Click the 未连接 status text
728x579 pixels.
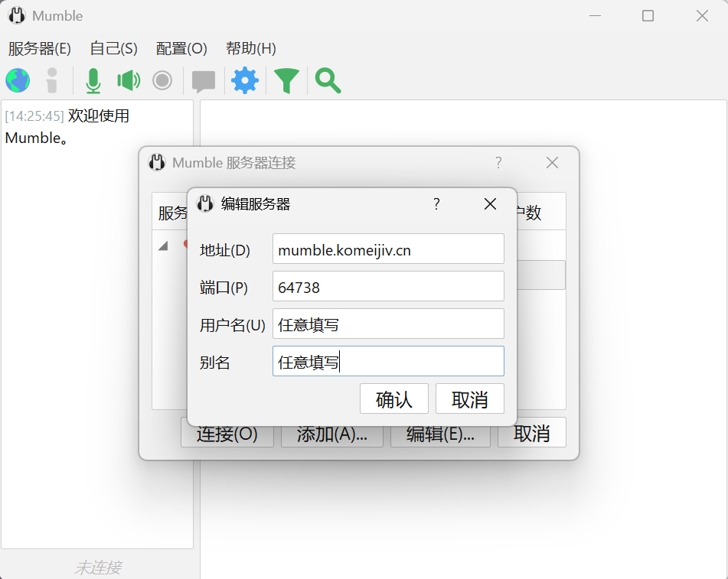pos(98,568)
